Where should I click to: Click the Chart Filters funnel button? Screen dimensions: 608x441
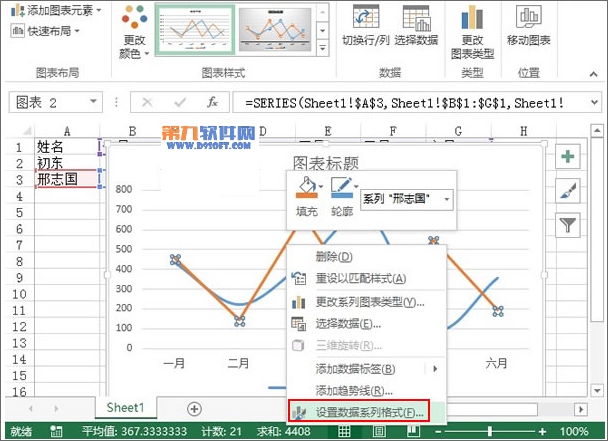click(568, 224)
